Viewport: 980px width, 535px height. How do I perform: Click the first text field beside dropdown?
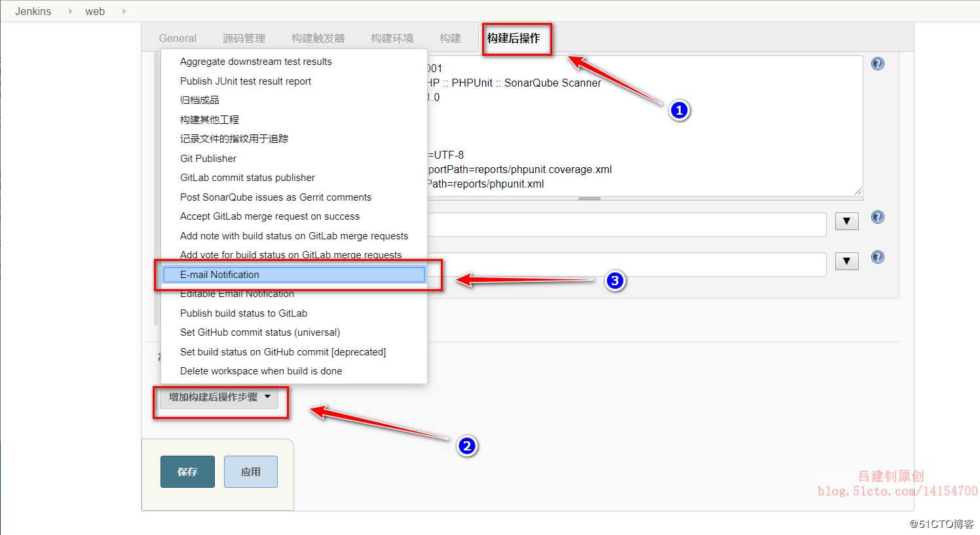626,224
